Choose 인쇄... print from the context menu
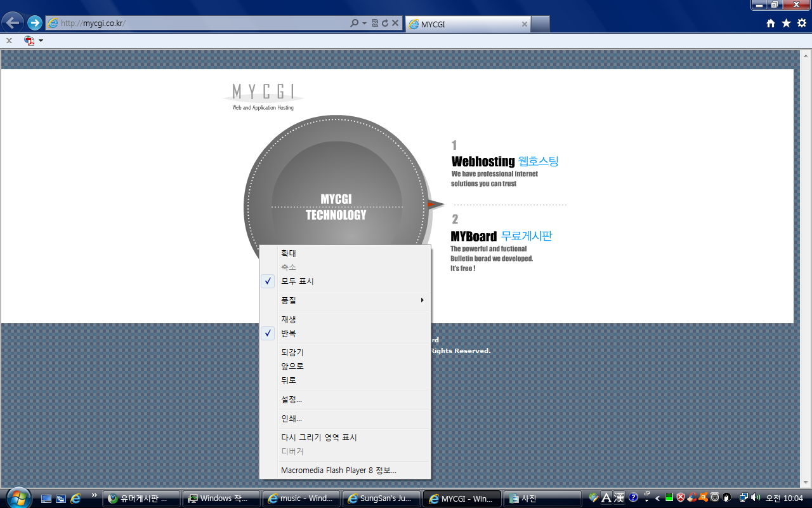812x508 pixels. (x=345, y=418)
